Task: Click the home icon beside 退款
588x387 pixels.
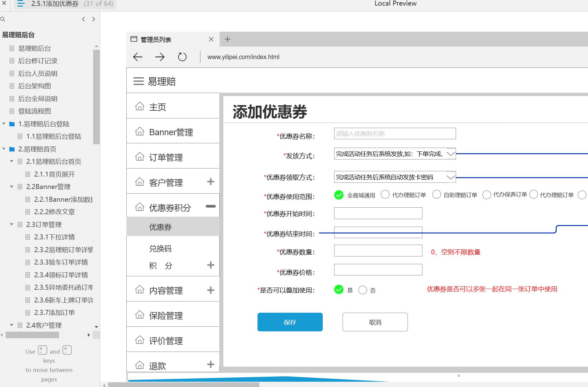Action: tap(140, 365)
